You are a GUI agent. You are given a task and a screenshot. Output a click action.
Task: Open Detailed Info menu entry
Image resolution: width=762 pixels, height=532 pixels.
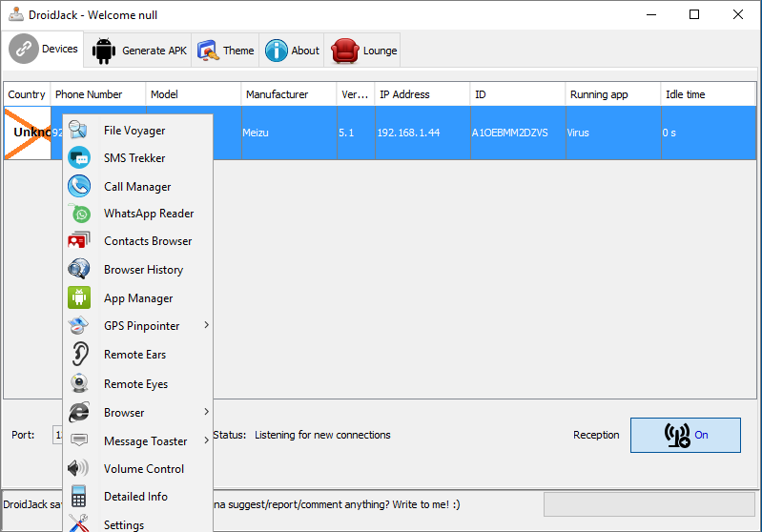[138, 497]
